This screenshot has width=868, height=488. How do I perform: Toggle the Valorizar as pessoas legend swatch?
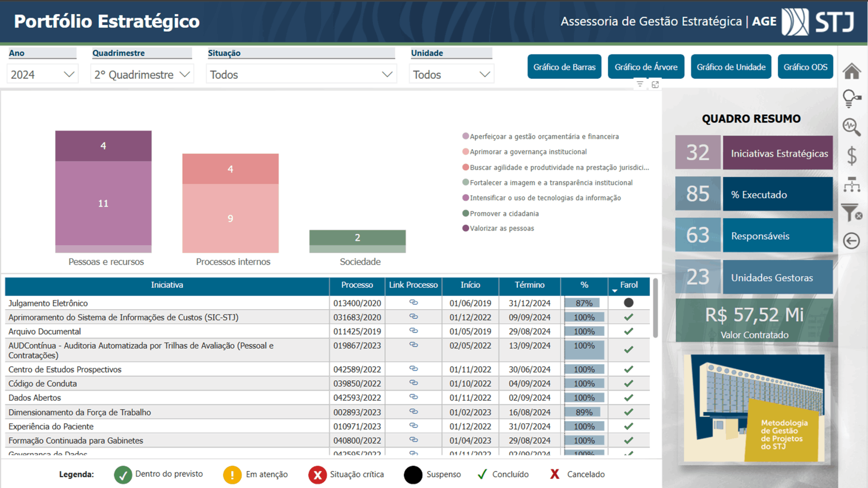point(466,228)
